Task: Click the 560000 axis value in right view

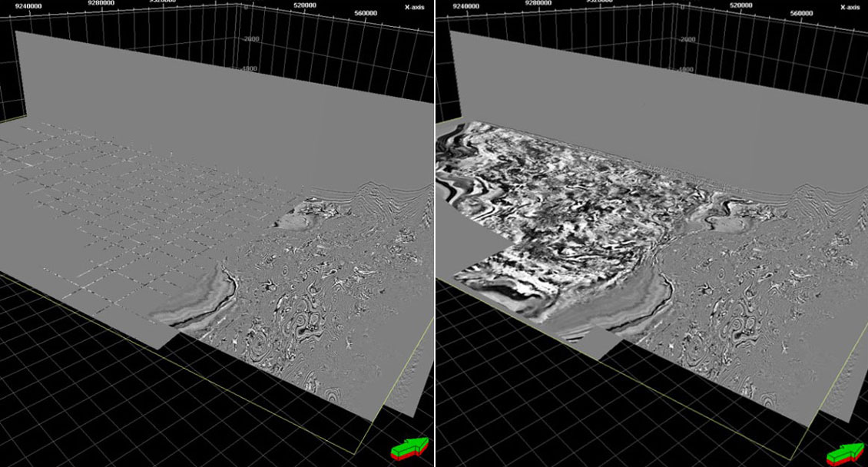Action: pos(802,13)
